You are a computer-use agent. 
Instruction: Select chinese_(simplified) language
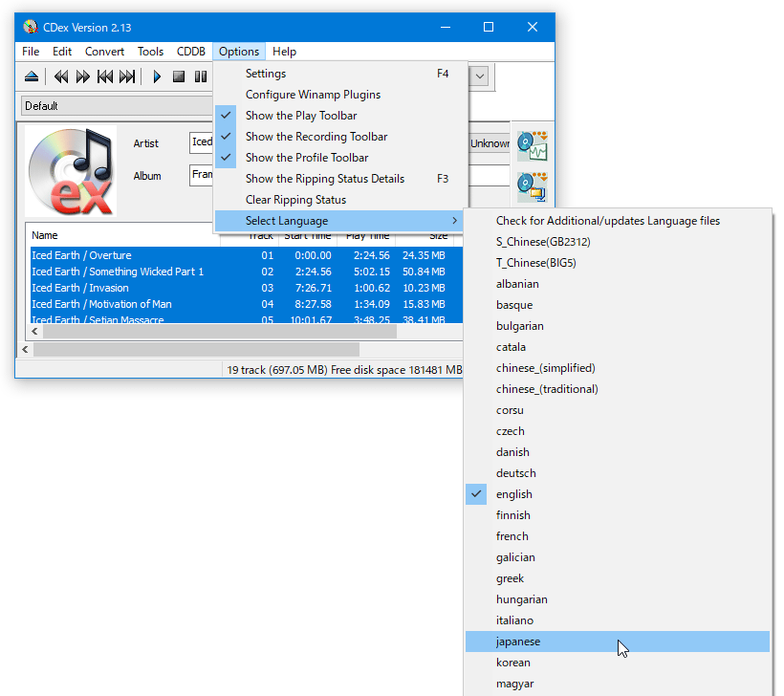[x=618, y=367]
